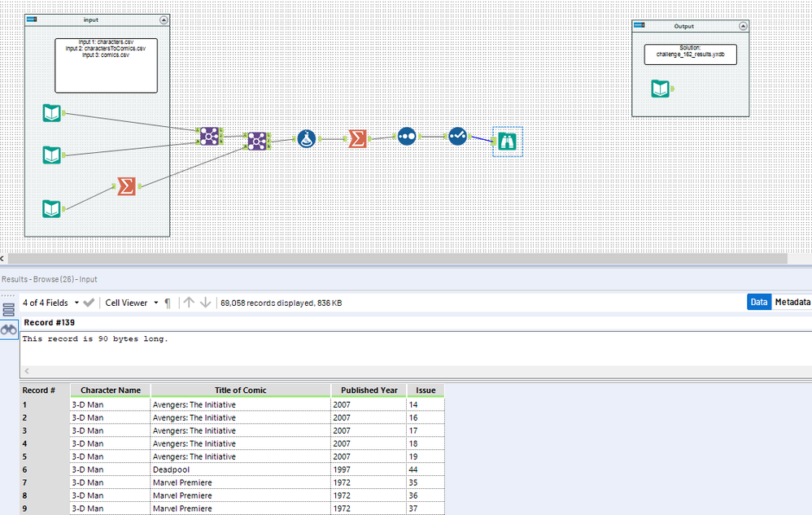Image resolution: width=812 pixels, height=515 pixels.
Task: Switch to the Data tab
Action: [x=758, y=302]
